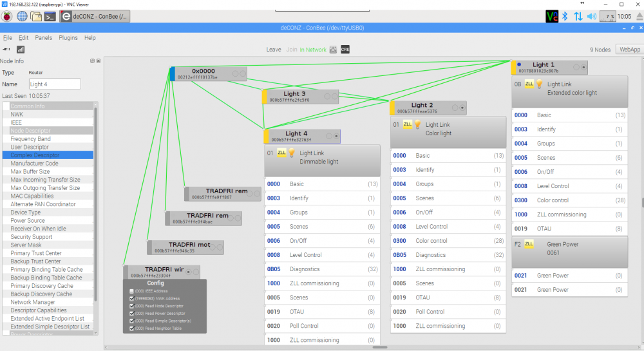644x351 pixels.
Task: Click the lightbulb icon on Light 2 endpoint
Action: pos(417,124)
